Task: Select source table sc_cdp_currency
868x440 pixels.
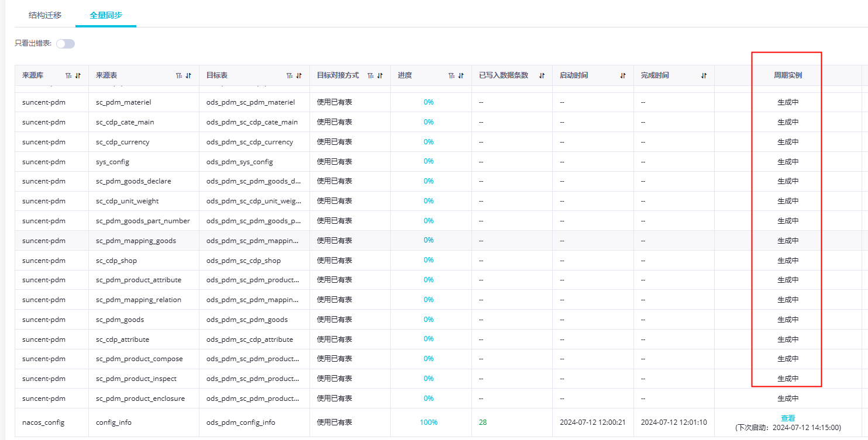Action: click(123, 142)
